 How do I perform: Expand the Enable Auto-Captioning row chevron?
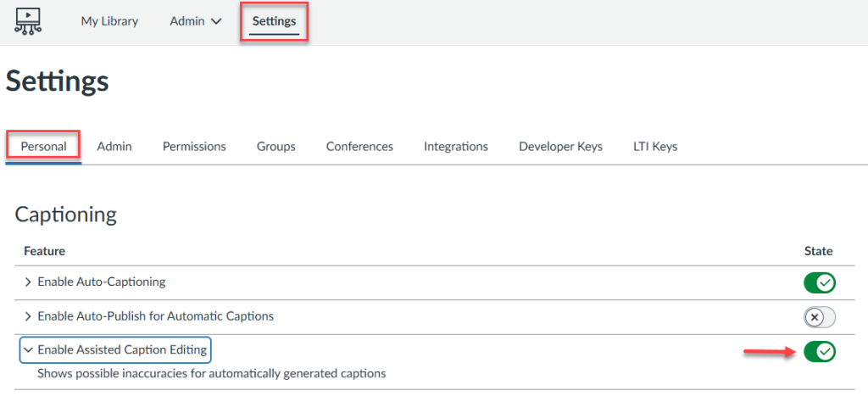(28, 282)
